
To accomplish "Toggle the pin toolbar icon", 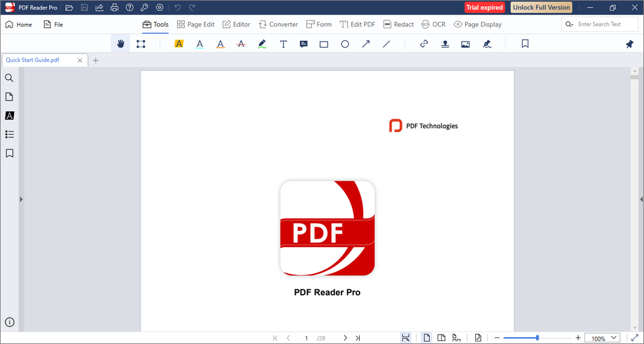I will [630, 44].
